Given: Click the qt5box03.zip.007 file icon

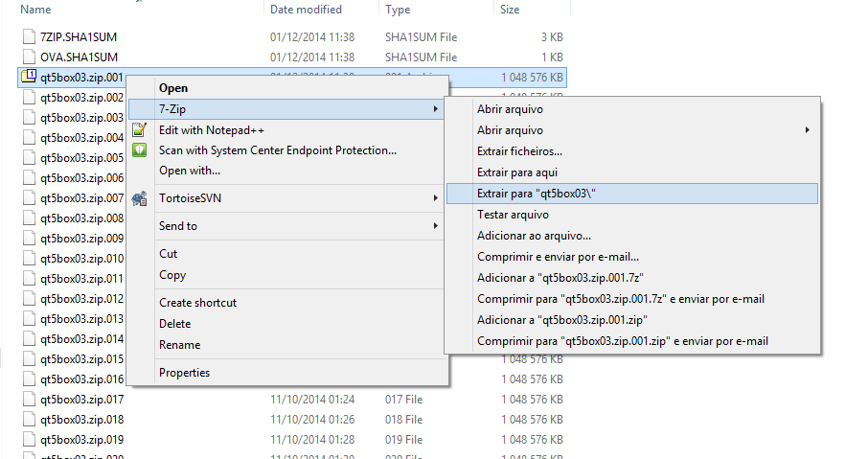Looking at the screenshot, I should coord(30,197).
